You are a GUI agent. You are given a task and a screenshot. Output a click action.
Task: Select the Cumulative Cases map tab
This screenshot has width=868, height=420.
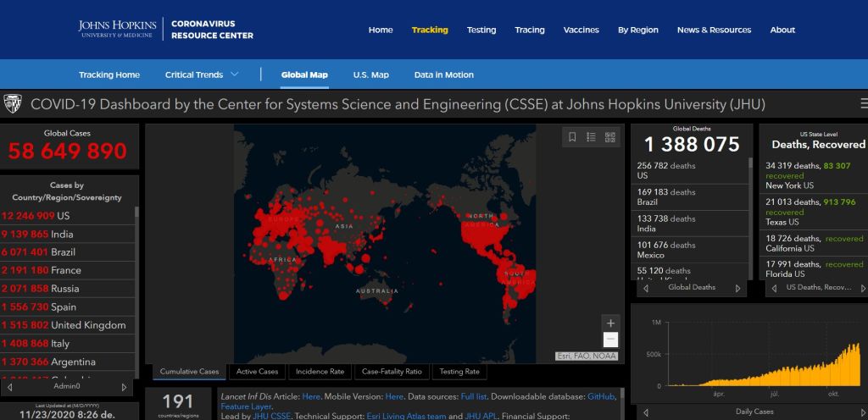click(x=189, y=372)
